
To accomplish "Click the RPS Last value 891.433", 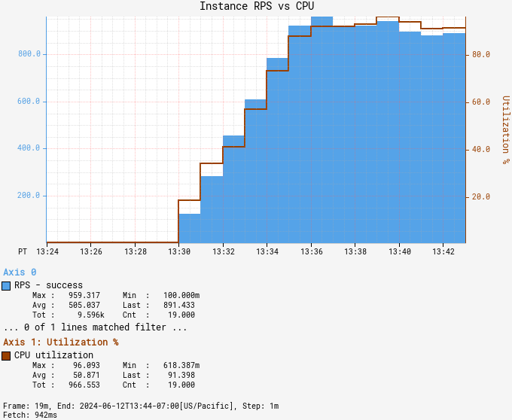I will click(x=179, y=305).
